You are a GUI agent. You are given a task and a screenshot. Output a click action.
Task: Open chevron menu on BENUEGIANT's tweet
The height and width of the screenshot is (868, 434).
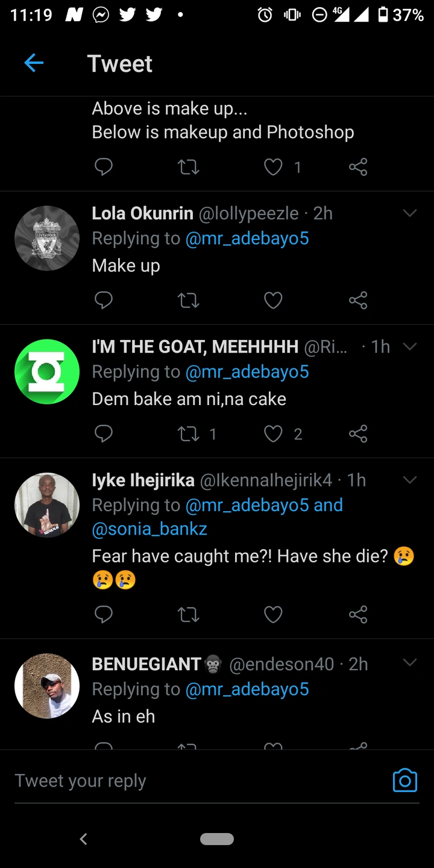(x=410, y=662)
